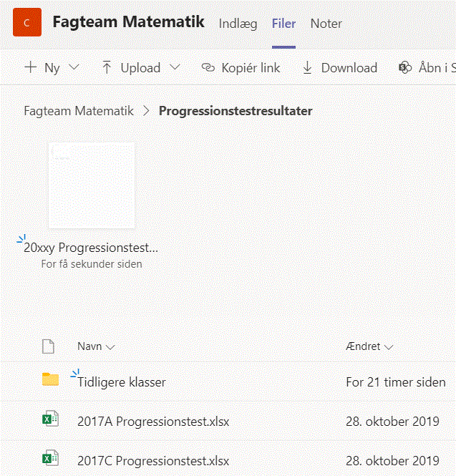The image size is (456, 476).
Task: Click the Excel icon for 2017A Progressionstest
Action: 50,421
